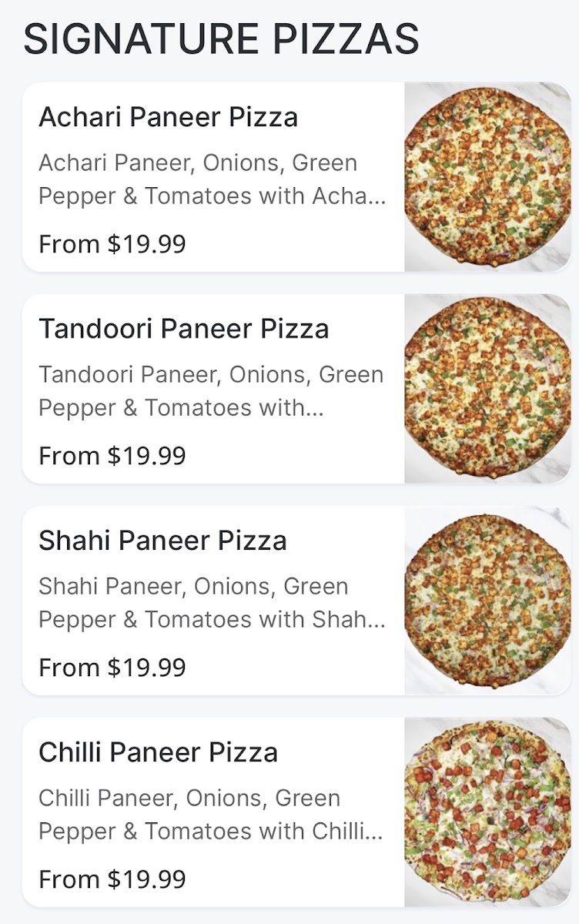This screenshot has height=924, width=579.
Task: Open the Achari Paneer Pizza thumbnail image
Action: (x=487, y=177)
